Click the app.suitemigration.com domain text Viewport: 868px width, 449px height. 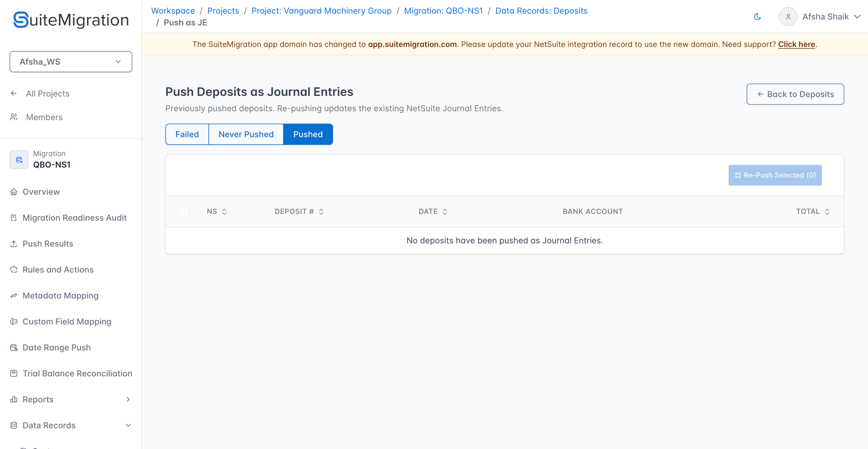point(412,44)
